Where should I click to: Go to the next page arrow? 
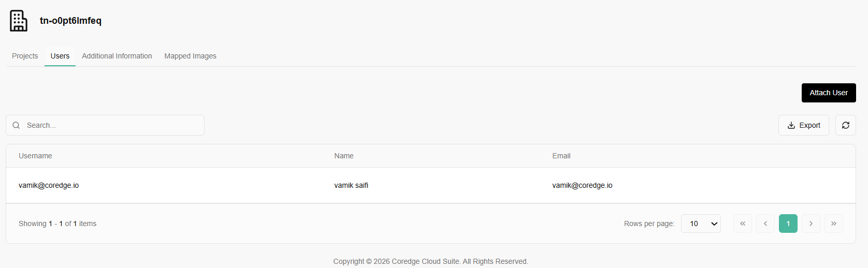(811, 224)
